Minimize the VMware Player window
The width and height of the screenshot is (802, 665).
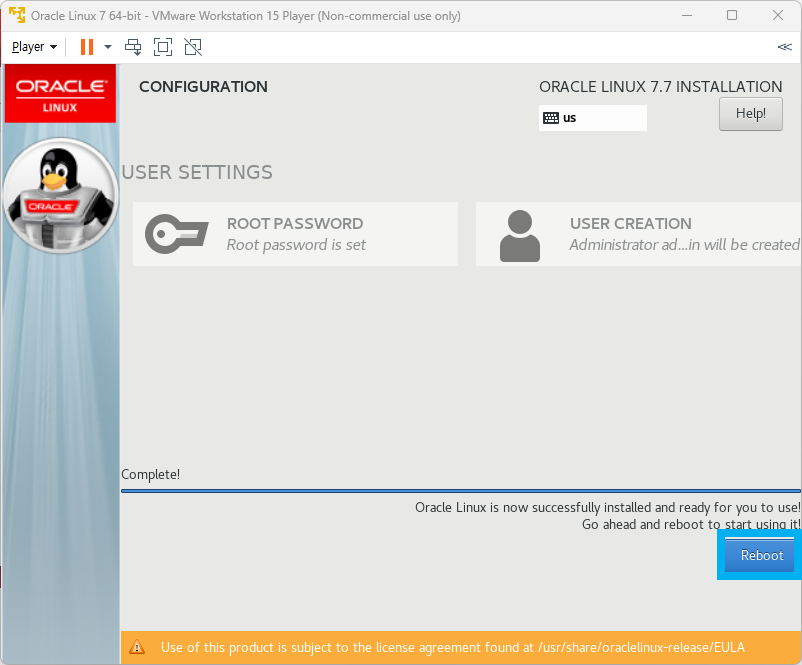(687, 15)
